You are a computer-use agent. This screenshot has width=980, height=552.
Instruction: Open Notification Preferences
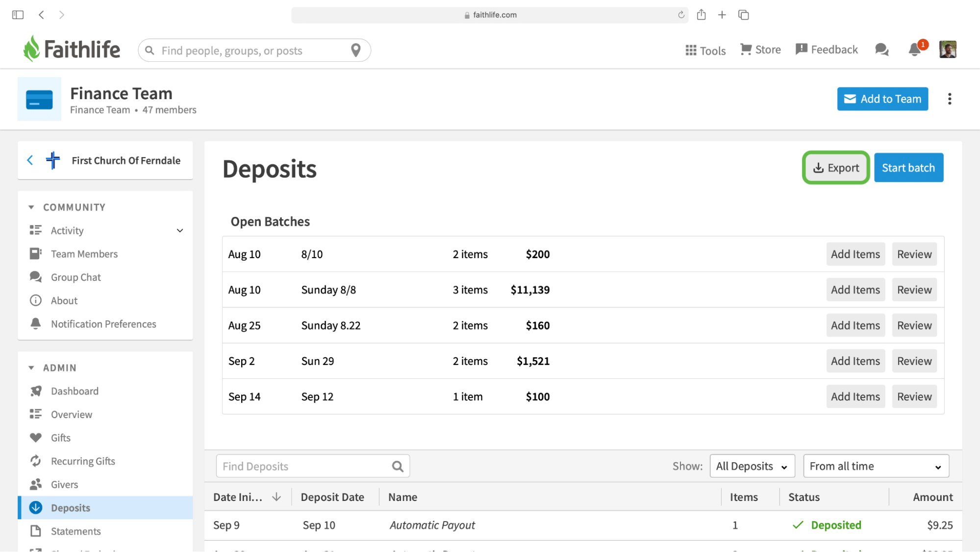pyautogui.click(x=103, y=324)
